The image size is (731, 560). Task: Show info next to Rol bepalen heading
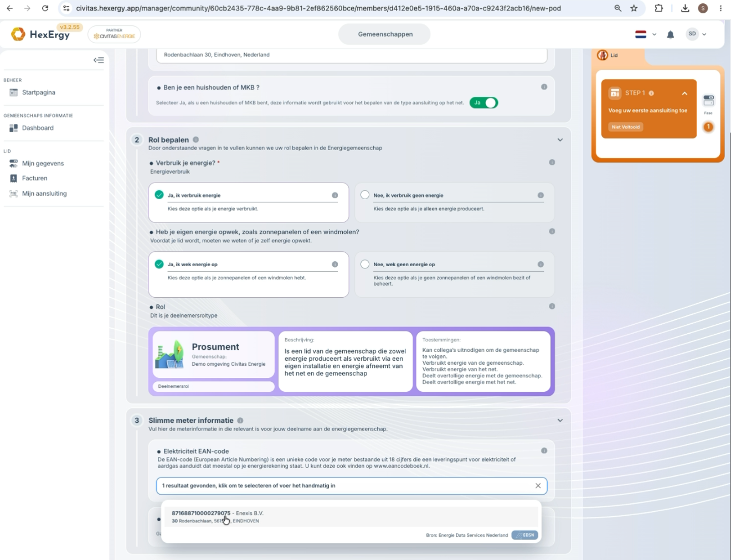[195, 139]
